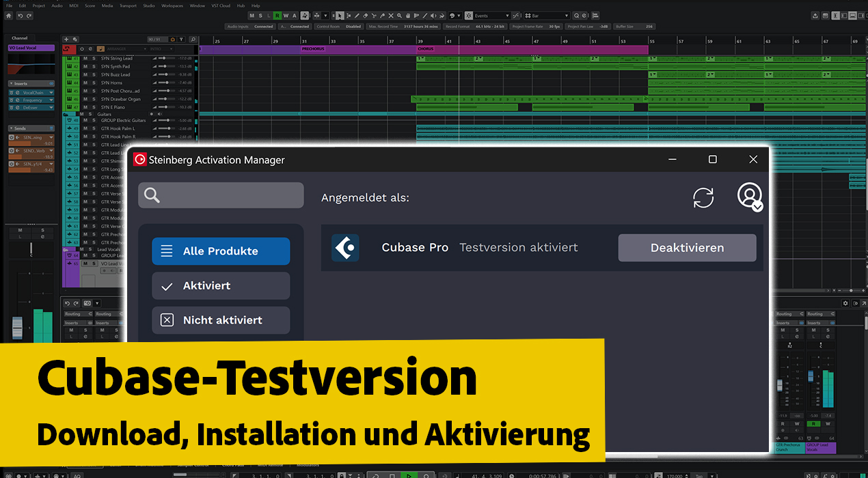Viewport: 868px width, 478px height.
Task: Click the Deaktivieren button for Cubase Pro
Action: click(687, 248)
